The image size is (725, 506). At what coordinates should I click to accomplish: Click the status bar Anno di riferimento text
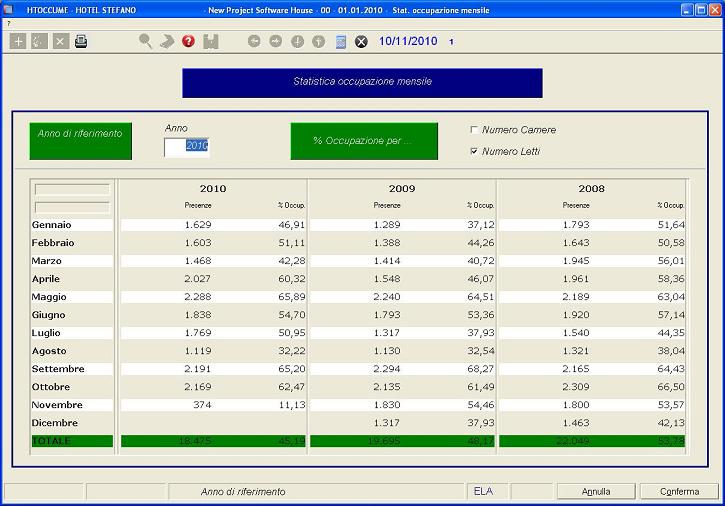coord(243,492)
